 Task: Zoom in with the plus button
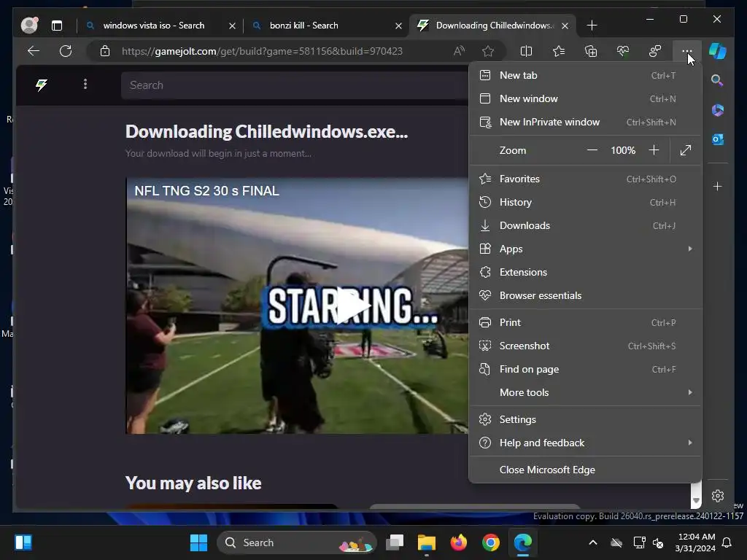654,150
